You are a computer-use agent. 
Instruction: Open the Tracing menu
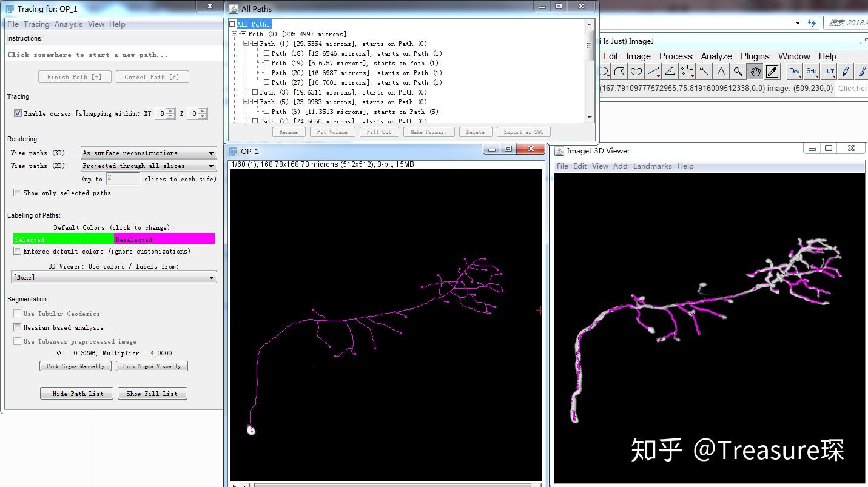click(37, 24)
